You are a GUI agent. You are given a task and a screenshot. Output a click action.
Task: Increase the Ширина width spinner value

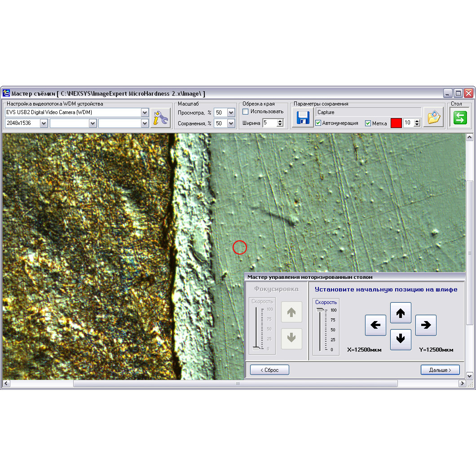[x=280, y=121]
